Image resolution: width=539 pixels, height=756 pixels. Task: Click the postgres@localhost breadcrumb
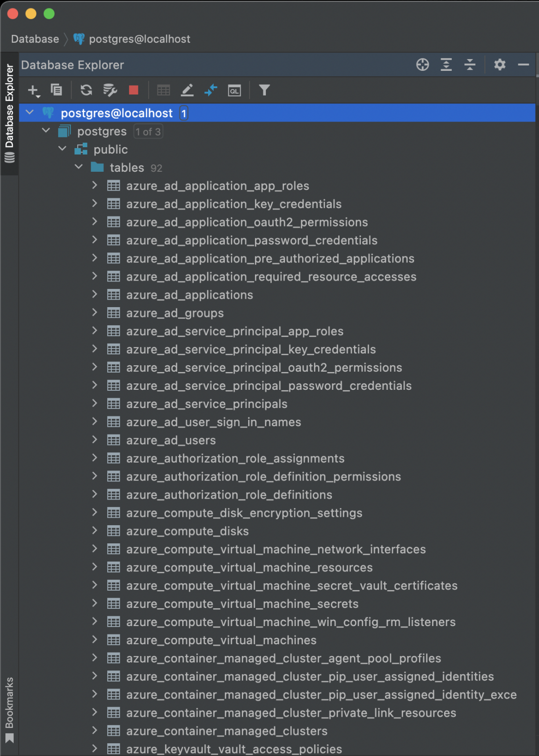click(140, 39)
